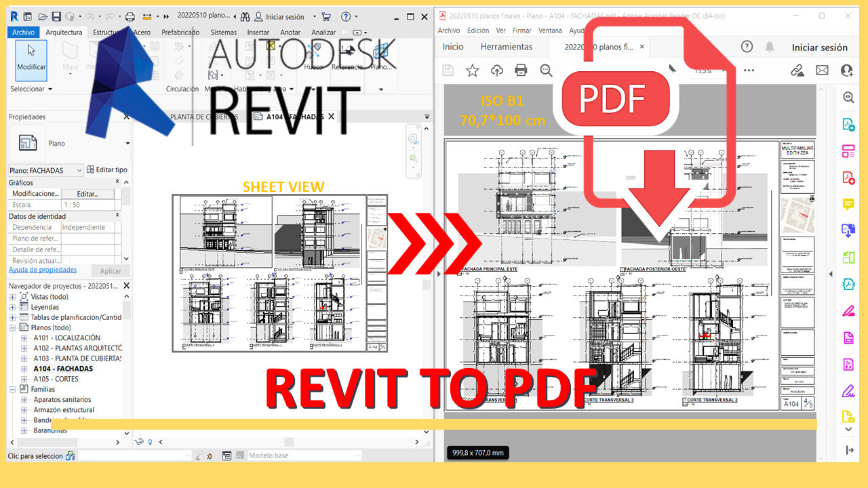Open the Ayuda de propiedades link

click(x=42, y=270)
